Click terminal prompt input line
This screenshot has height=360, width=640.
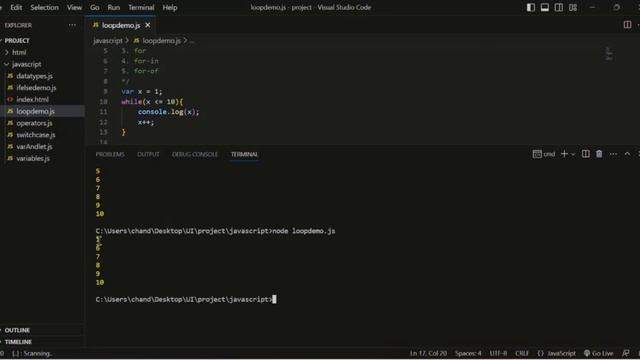pyautogui.click(x=186, y=300)
